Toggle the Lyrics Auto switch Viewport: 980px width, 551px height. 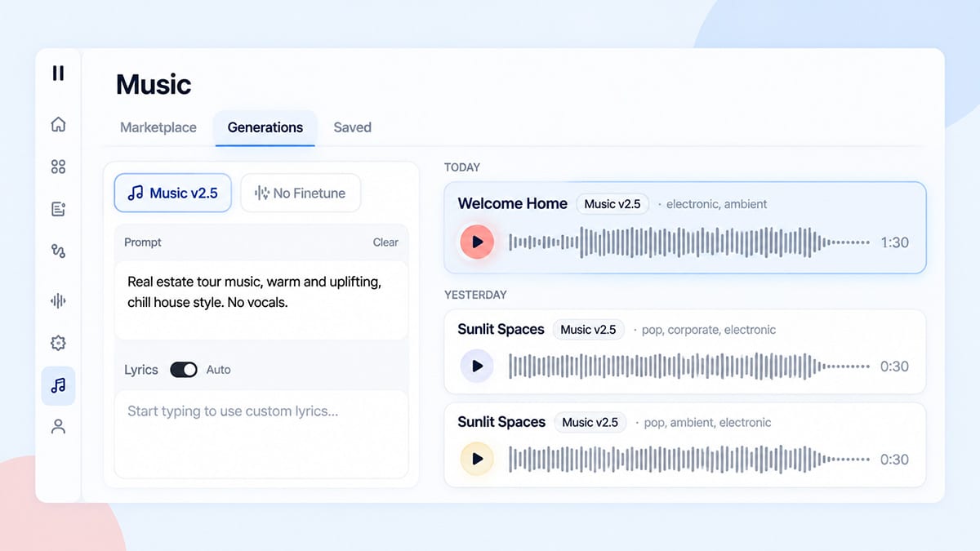[184, 370]
